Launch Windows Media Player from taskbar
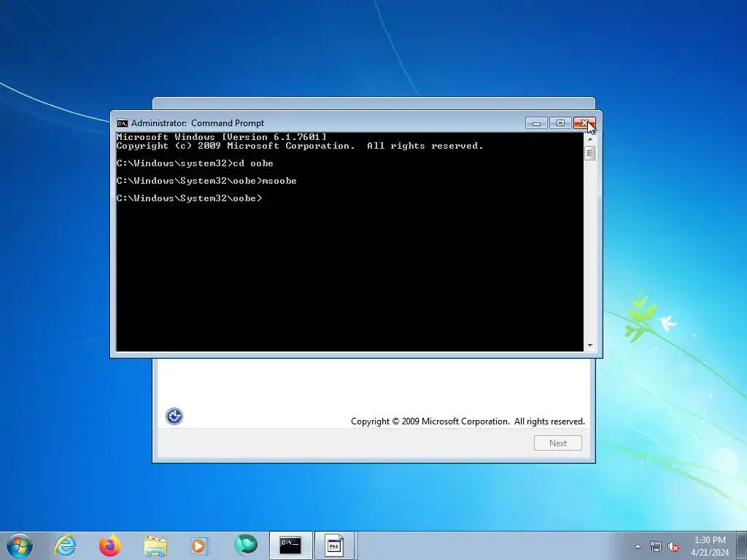The image size is (747, 560). pyautogui.click(x=200, y=545)
